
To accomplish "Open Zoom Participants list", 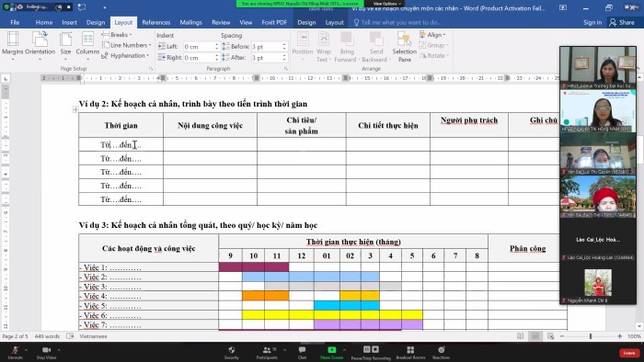I will click(267, 353).
